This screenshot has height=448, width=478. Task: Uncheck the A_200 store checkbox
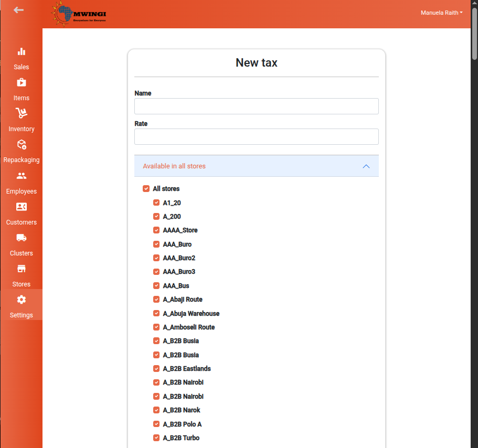(x=156, y=216)
